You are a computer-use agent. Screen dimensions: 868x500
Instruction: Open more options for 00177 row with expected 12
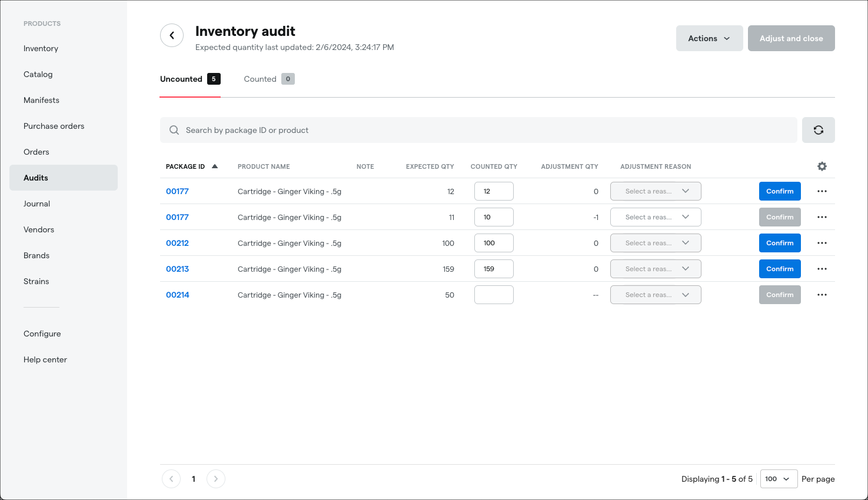822,191
